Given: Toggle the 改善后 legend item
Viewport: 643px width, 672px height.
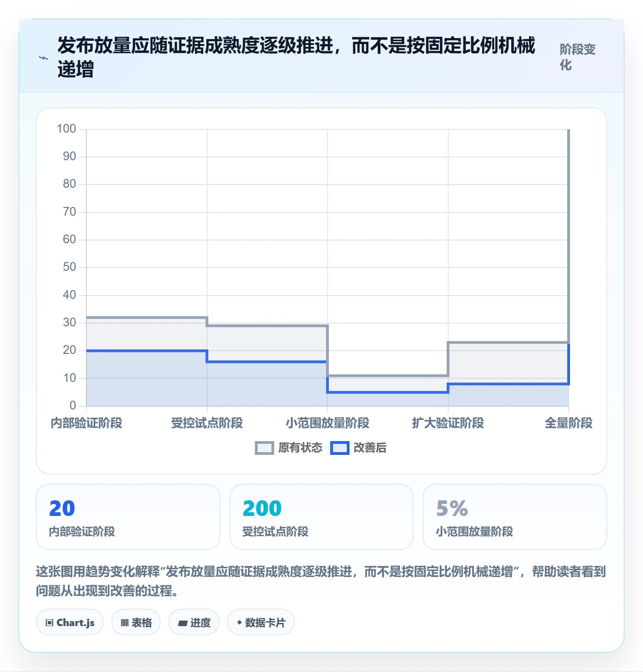Looking at the screenshot, I should (359, 448).
